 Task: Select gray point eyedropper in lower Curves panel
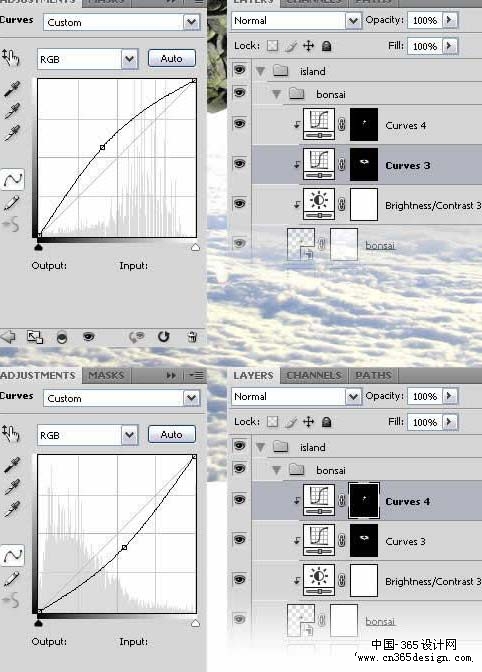click(x=12, y=487)
